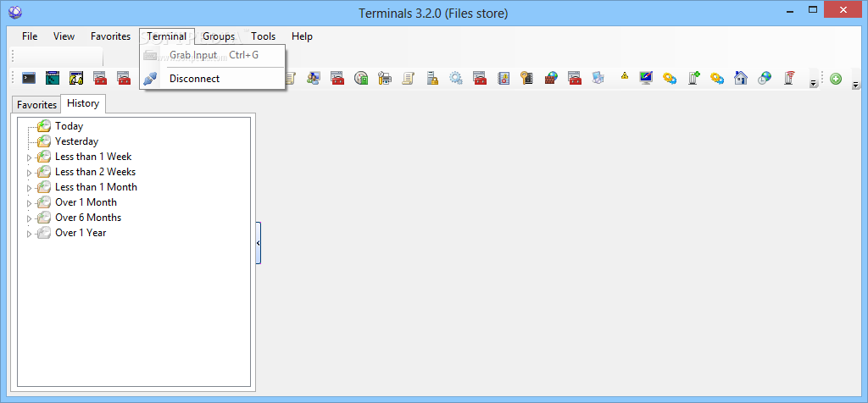The image size is (868, 403).
Task: Select the Over 6 Months label
Action: 88,218
